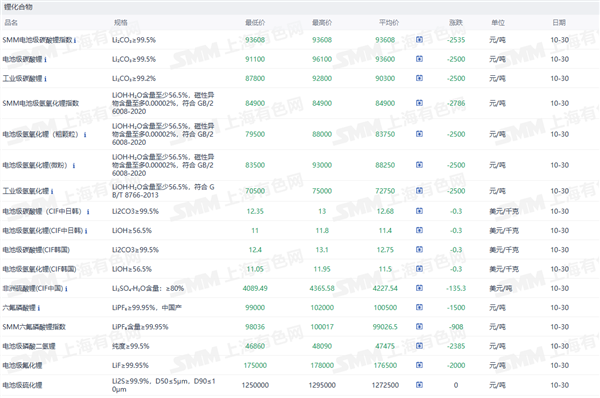Click the 最高价 column header

[322, 23]
